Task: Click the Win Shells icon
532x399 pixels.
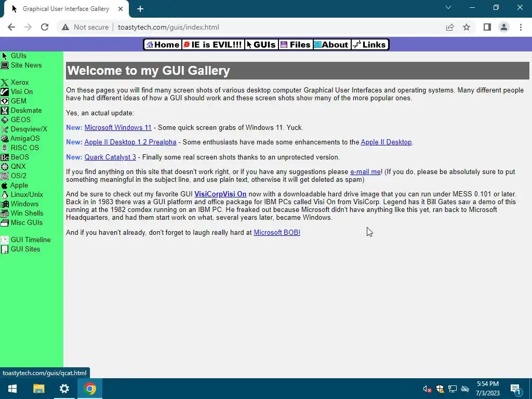Action: pos(4,214)
